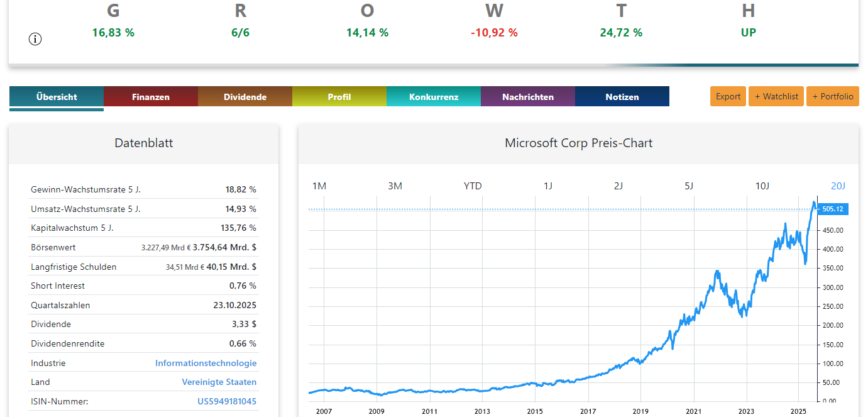Viewport: 868px width, 417px height.
Task: Open the Informationstechnologie industry link
Action: pos(206,363)
